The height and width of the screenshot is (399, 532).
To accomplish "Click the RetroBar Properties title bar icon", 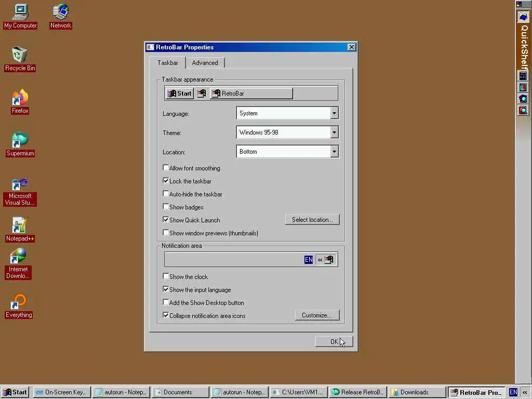I will click(x=150, y=47).
